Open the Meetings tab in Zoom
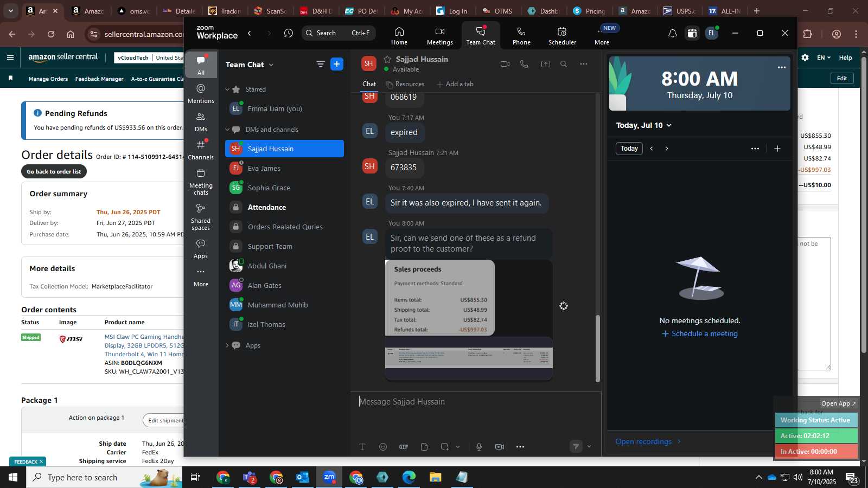 439,36
